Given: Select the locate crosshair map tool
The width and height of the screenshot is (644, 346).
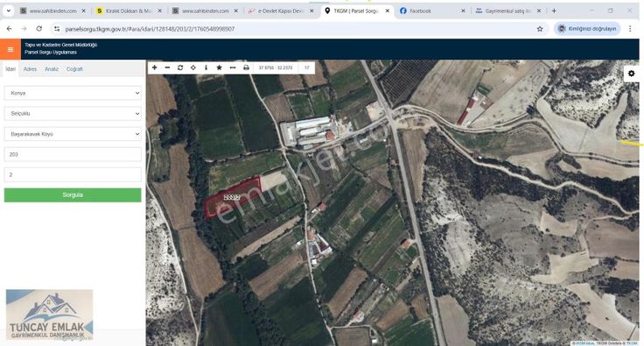Looking at the screenshot, I should coord(193,67).
